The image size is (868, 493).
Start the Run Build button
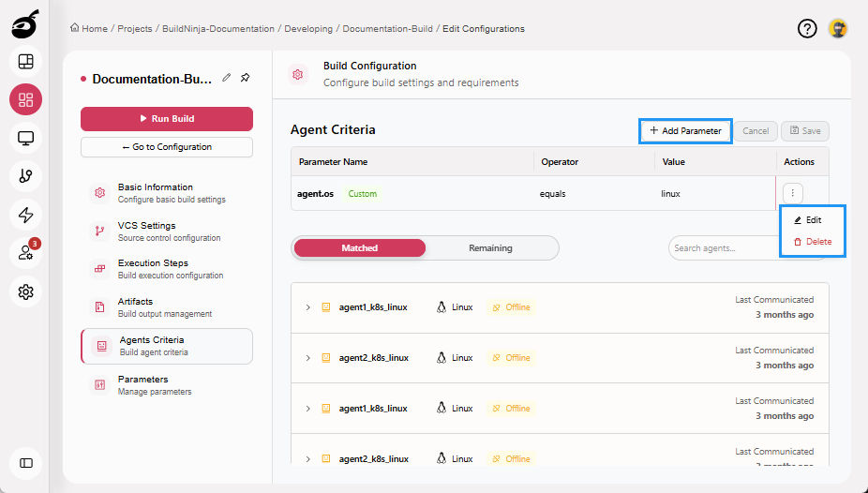tap(167, 118)
